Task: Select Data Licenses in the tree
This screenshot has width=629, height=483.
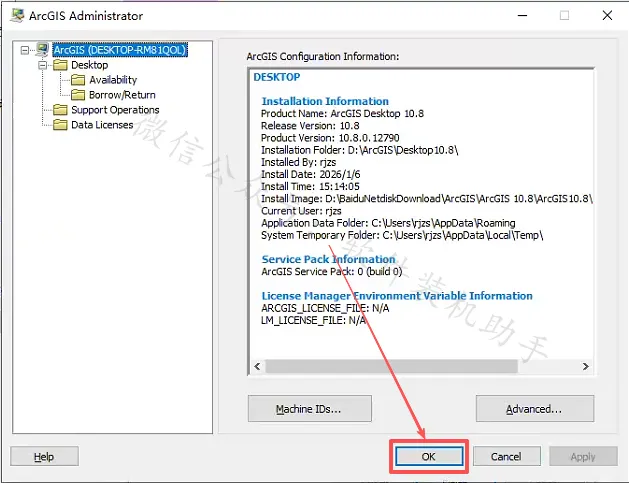Action: 102,125
